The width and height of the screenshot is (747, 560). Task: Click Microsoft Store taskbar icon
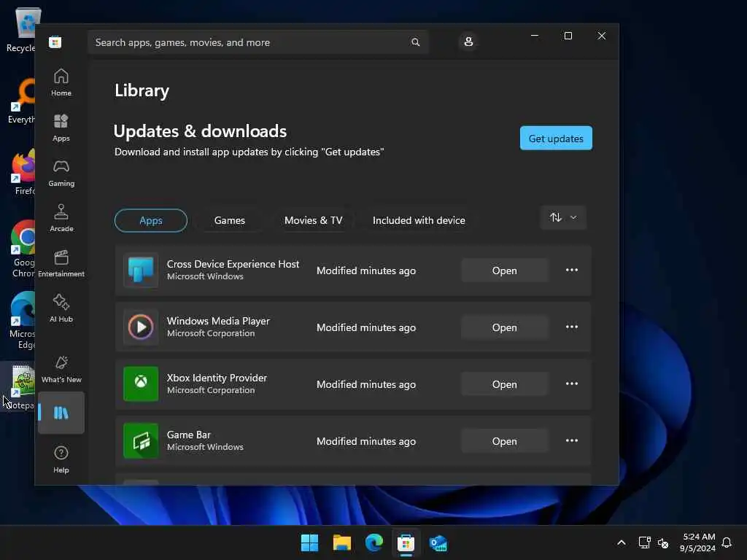click(406, 542)
